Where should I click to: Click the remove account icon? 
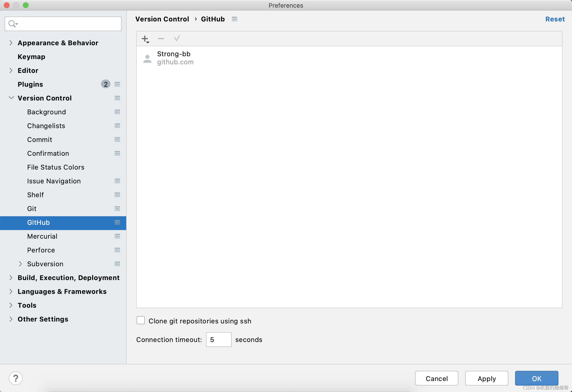click(161, 39)
